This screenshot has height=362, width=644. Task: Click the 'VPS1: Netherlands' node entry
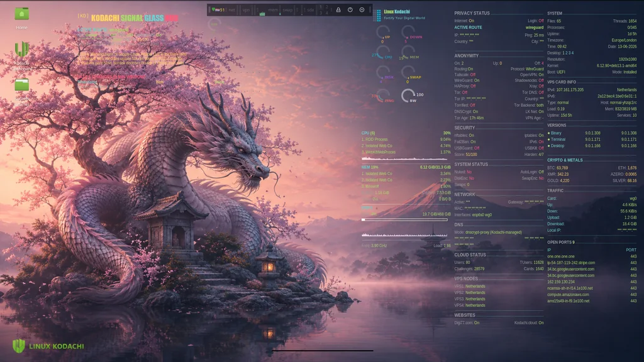tap(469, 286)
